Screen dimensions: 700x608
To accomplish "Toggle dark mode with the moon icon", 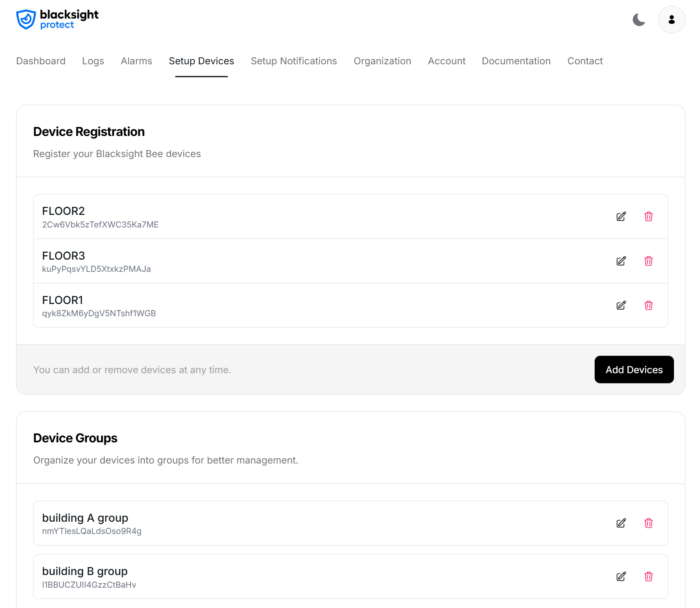I will point(639,20).
